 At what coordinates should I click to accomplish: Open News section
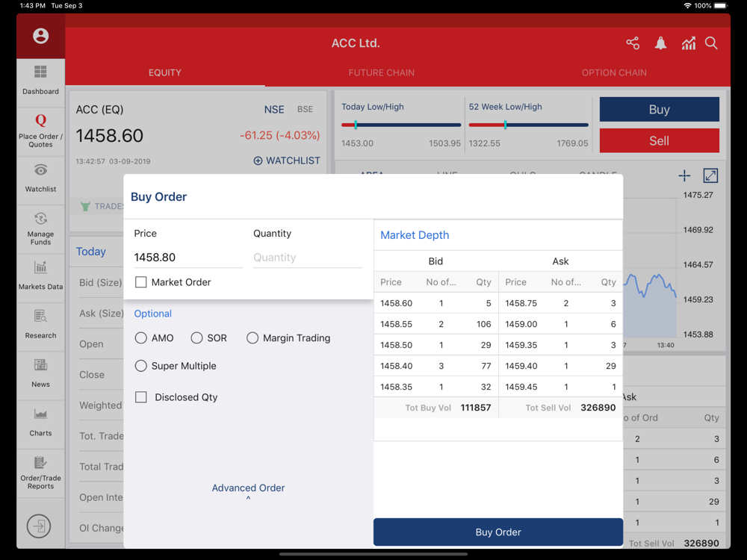[40, 373]
